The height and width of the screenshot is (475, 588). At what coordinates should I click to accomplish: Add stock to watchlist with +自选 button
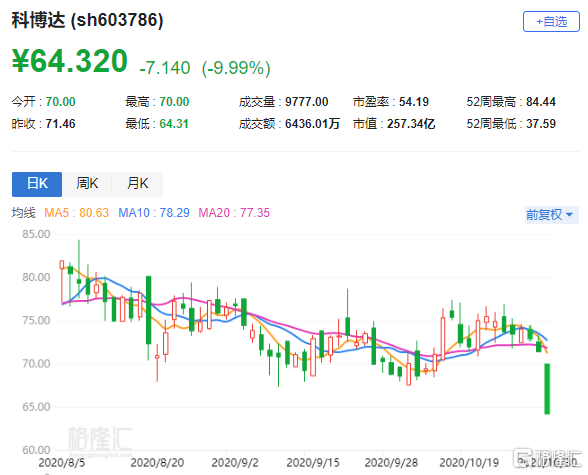(x=551, y=22)
